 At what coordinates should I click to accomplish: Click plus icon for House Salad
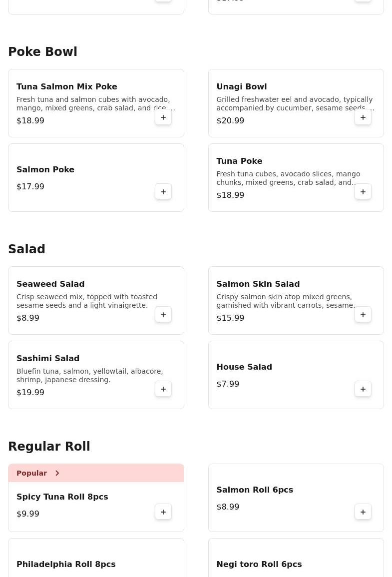point(363,389)
